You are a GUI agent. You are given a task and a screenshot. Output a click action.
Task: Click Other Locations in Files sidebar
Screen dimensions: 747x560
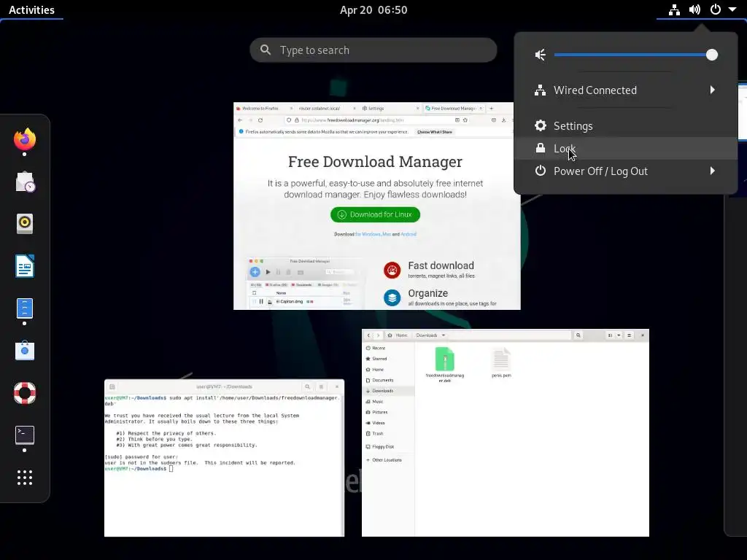(x=387, y=460)
